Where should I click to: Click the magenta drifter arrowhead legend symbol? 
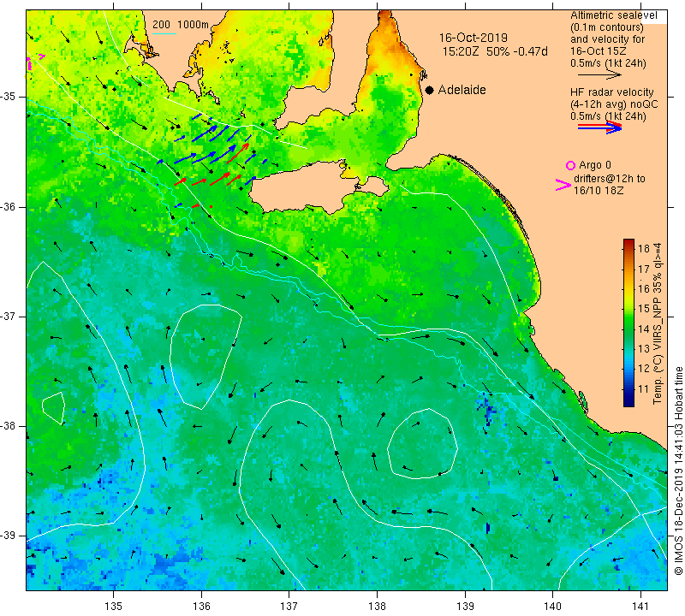(x=563, y=185)
